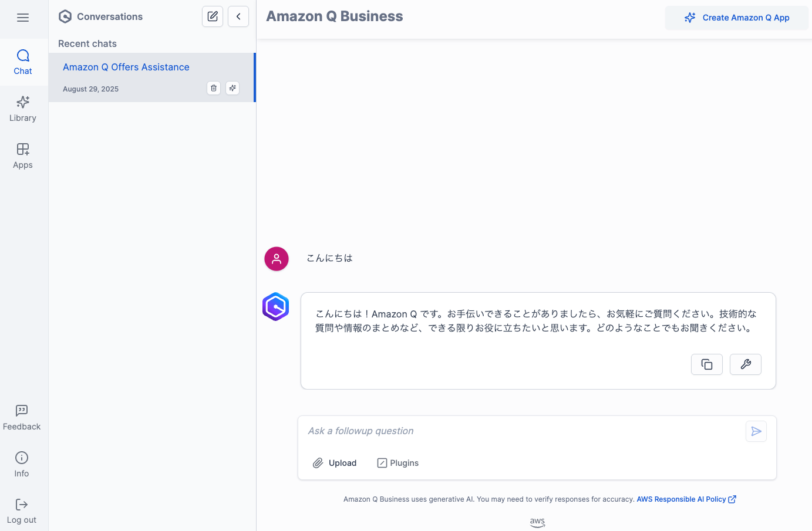
Task: Click the sparkle icon on chat entry
Action: pyautogui.click(x=233, y=88)
